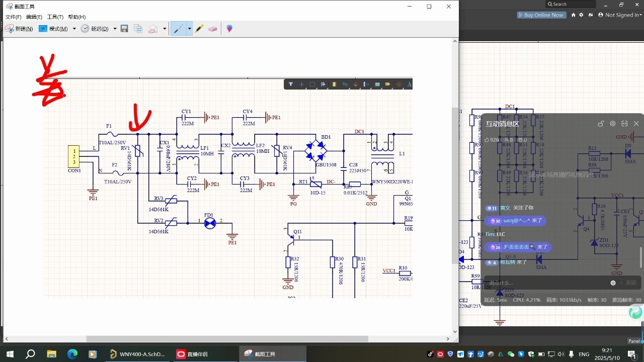Click the Windows Security shield tray icon
Image resolution: width=644 pixels, height=362 pixels.
coord(531,354)
